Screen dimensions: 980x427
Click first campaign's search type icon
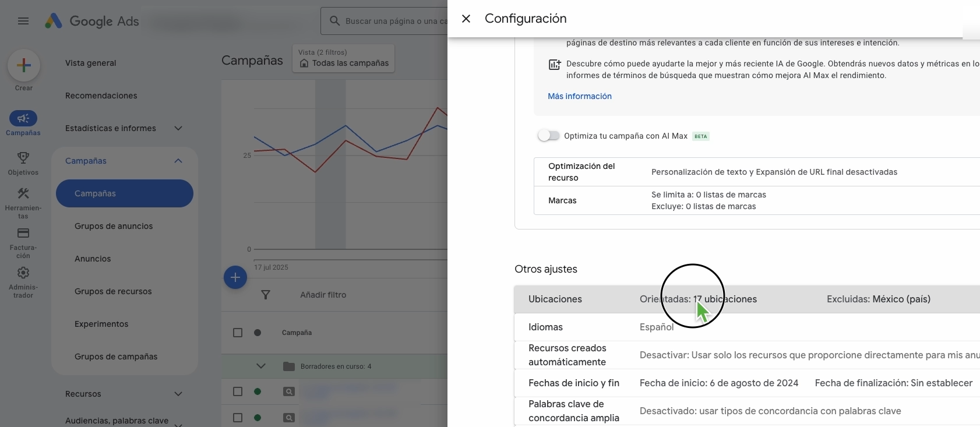tap(288, 391)
